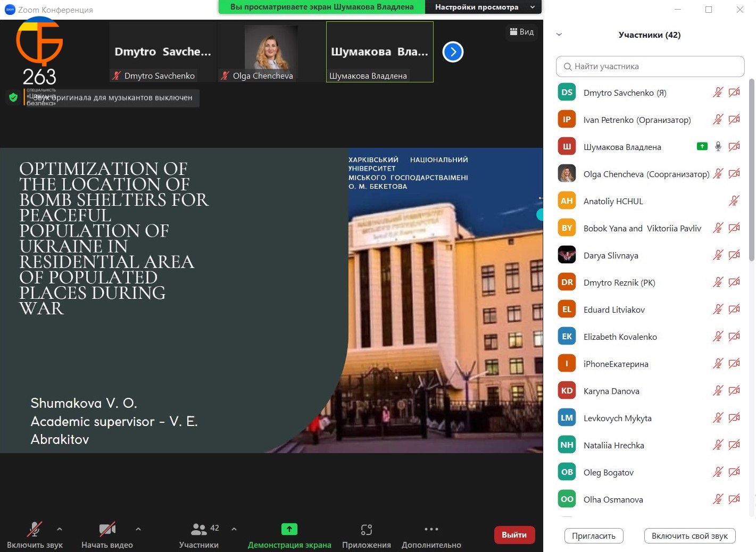Image resolution: width=756 pixels, height=552 pixels.
Task: Expand audio options arrow next to Включить звук
Action: (x=60, y=529)
